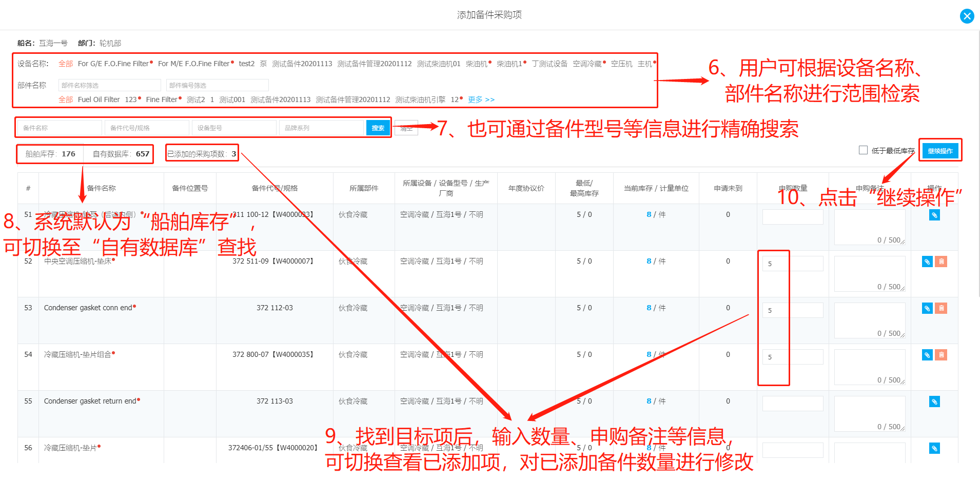
Task: Click the 年度协议价 column header
Action: point(526,188)
